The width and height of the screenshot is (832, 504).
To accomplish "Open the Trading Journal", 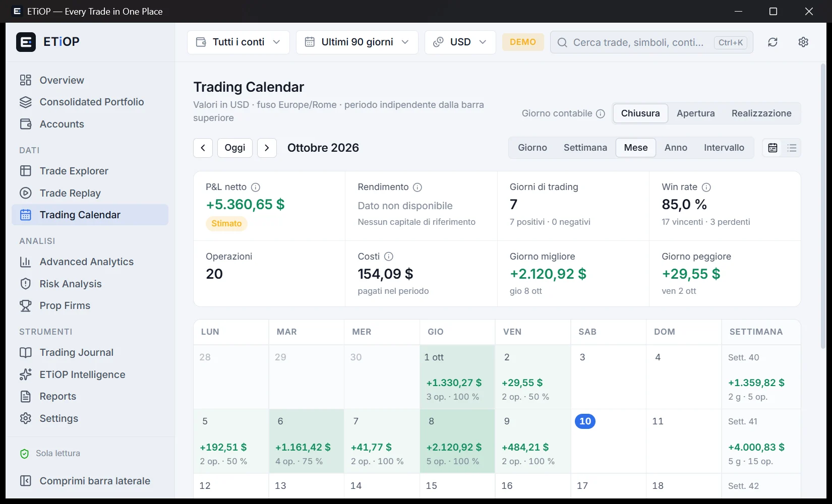I will [x=90, y=352].
